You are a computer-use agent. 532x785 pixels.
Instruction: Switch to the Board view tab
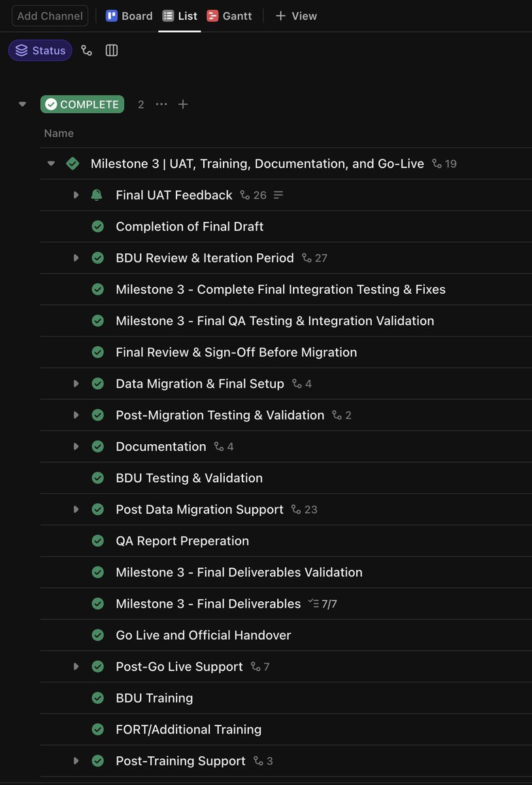pyautogui.click(x=129, y=16)
